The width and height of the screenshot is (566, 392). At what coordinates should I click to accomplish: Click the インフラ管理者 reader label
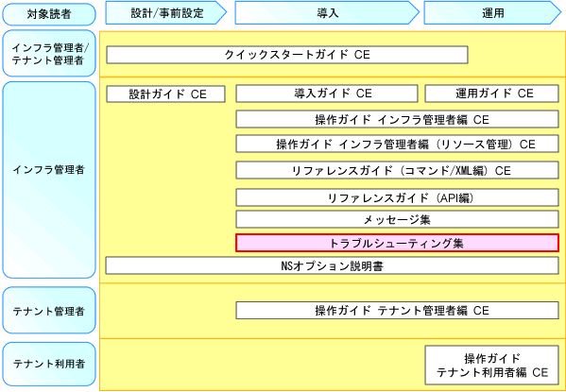click(x=49, y=179)
